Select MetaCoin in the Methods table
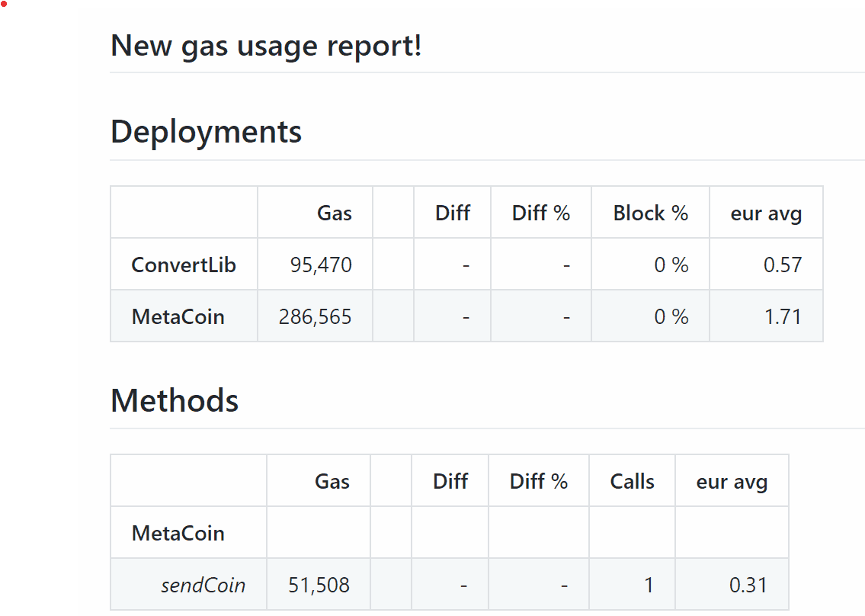 178,533
